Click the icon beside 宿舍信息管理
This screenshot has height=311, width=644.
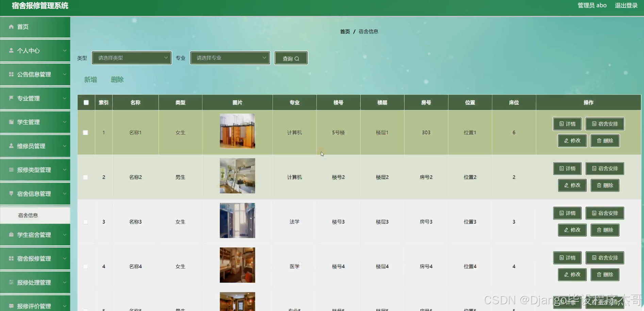(11, 193)
